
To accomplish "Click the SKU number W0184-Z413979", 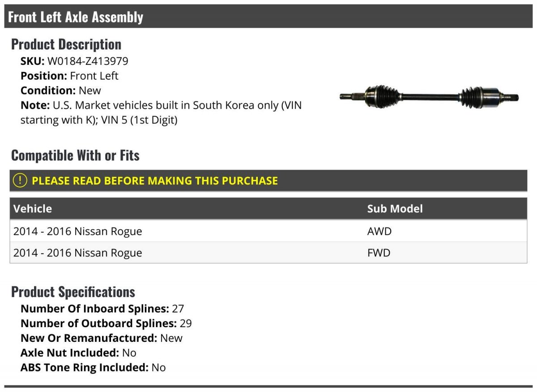I will (x=88, y=61).
